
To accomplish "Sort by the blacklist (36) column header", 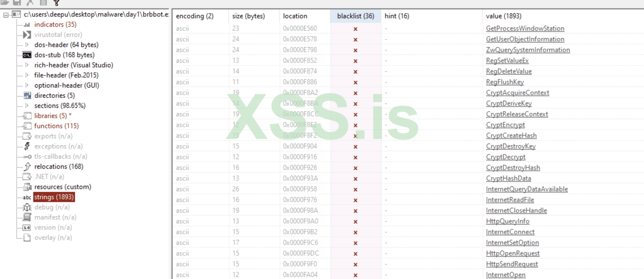I will pos(356,16).
